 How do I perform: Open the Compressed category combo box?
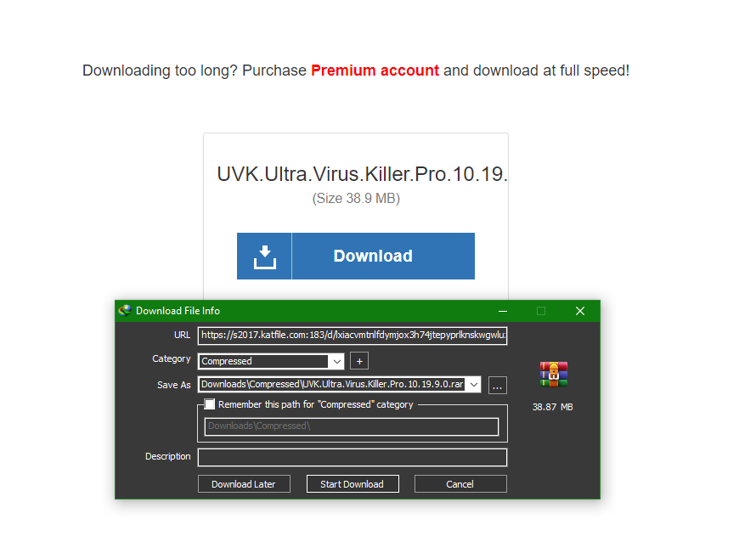point(271,362)
